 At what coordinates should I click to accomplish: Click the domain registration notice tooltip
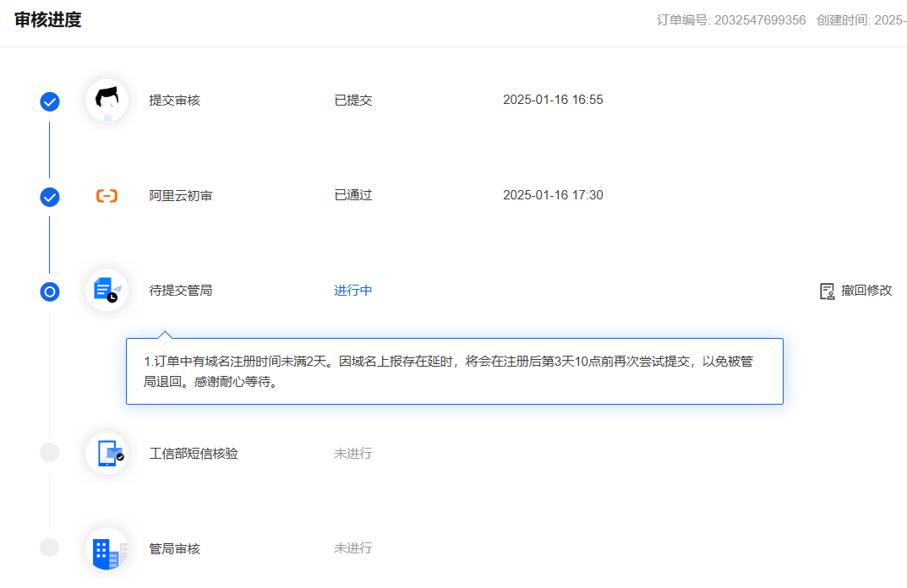[x=454, y=372]
